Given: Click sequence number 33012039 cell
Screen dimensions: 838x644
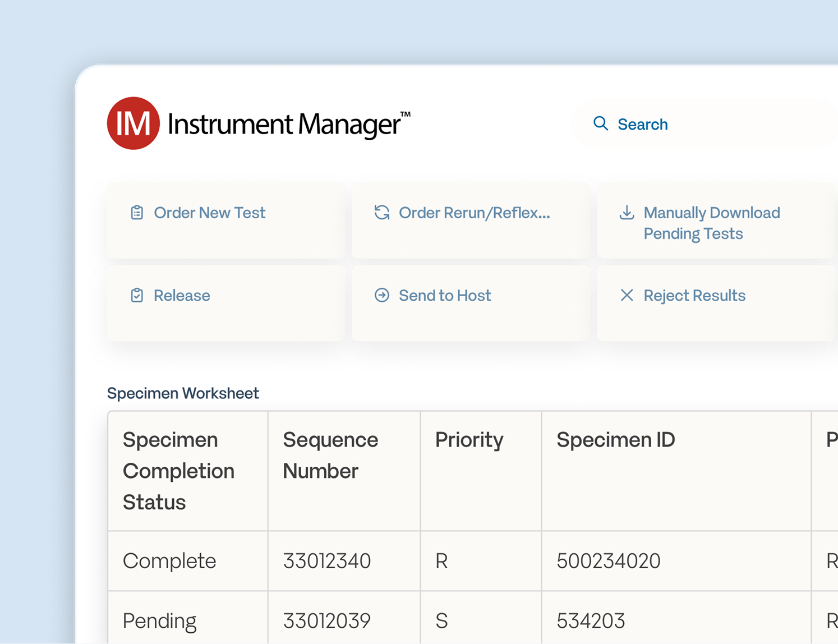Looking at the screenshot, I should point(326,621).
